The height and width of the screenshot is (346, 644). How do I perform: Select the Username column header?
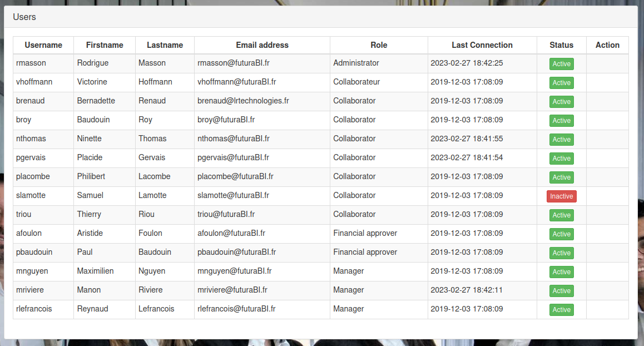point(43,45)
